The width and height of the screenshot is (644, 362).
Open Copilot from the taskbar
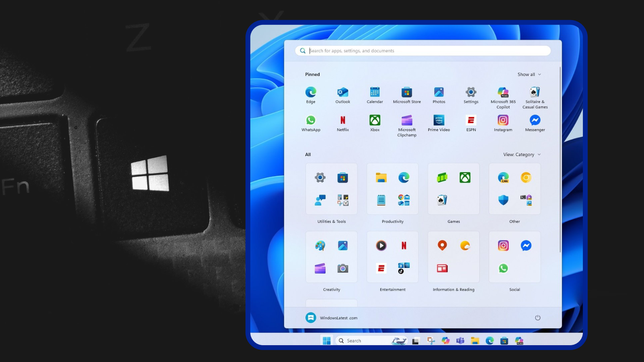(446, 340)
